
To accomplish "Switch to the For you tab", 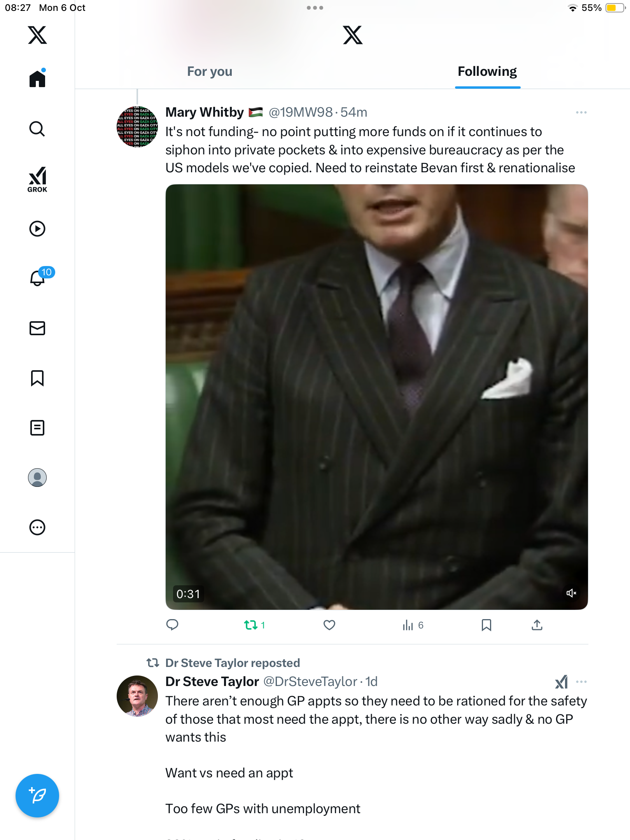I will click(x=210, y=72).
